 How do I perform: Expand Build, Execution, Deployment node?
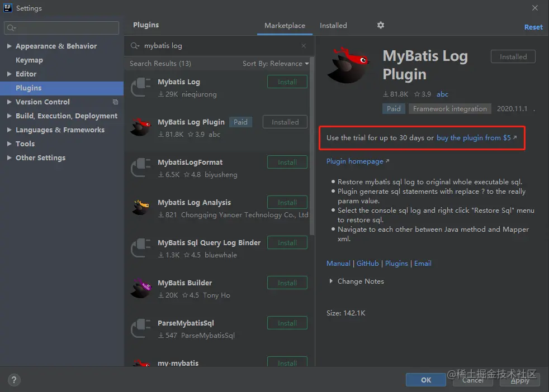pyautogui.click(x=9, y=116)
